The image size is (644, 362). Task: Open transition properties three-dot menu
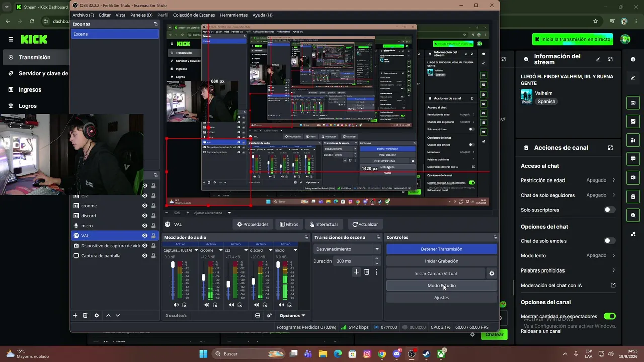point(376,272)
